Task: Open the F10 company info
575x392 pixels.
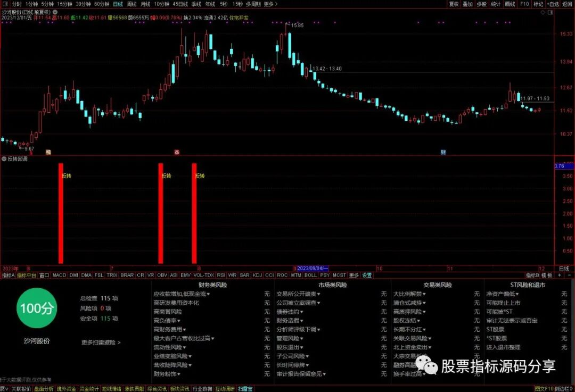Action: coord(524,4)
